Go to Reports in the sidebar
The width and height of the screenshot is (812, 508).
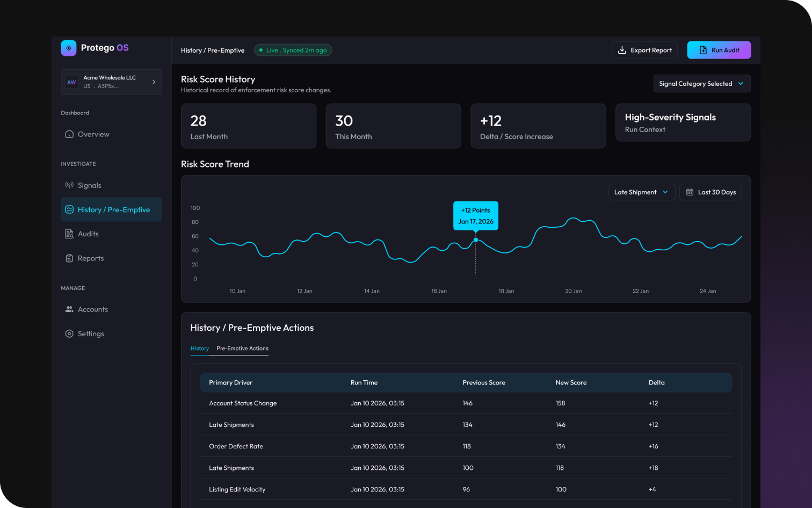pos(111,258)
